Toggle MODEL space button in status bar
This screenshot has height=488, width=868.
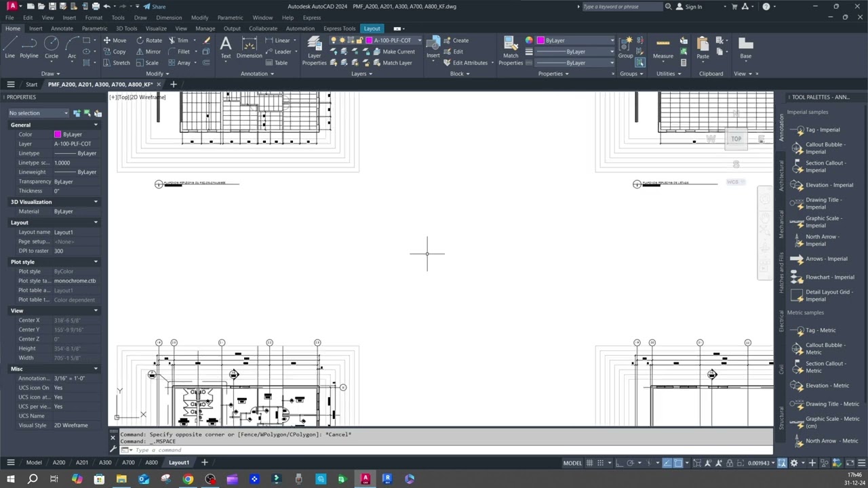pos(572,463)
